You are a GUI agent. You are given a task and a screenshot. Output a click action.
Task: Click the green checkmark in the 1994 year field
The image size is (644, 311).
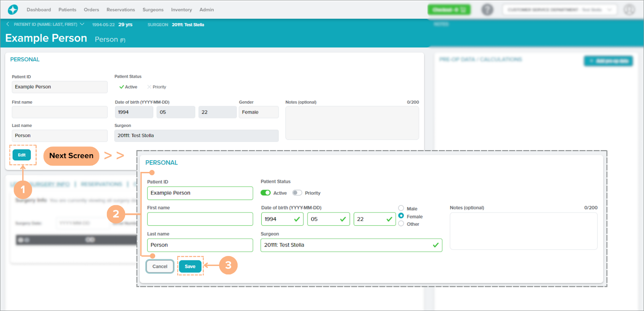pos(297,219)
